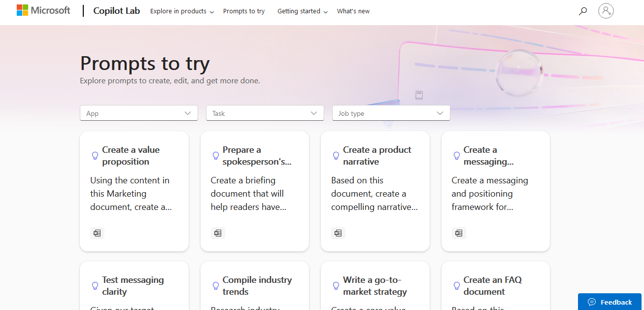Click the Word icon on value proposition card
644x310 pixels.
pos(97,233)
